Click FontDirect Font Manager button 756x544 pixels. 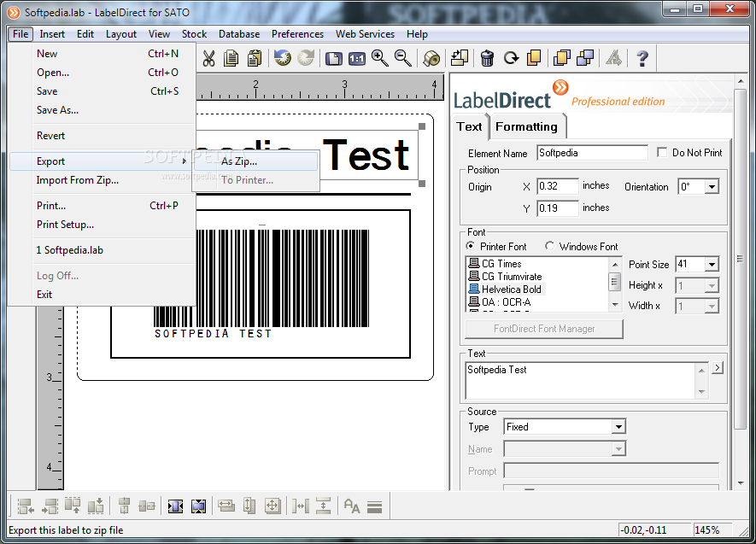(x=544, y=329)
